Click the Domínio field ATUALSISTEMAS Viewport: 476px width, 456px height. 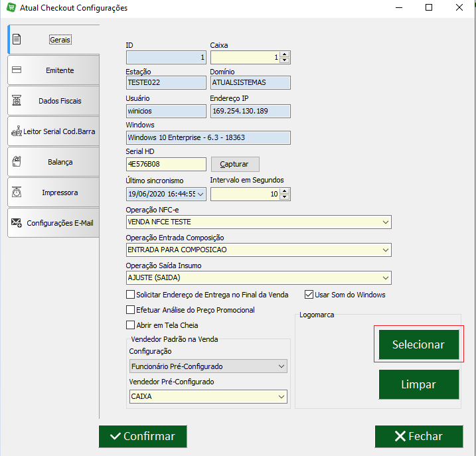pyautogui.click(x=250, y=82)
